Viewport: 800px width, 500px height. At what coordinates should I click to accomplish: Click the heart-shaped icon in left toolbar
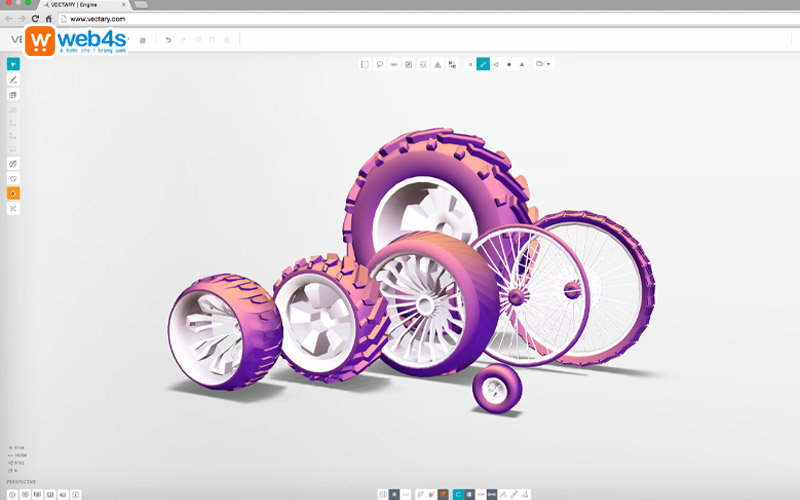click(13, 179)
